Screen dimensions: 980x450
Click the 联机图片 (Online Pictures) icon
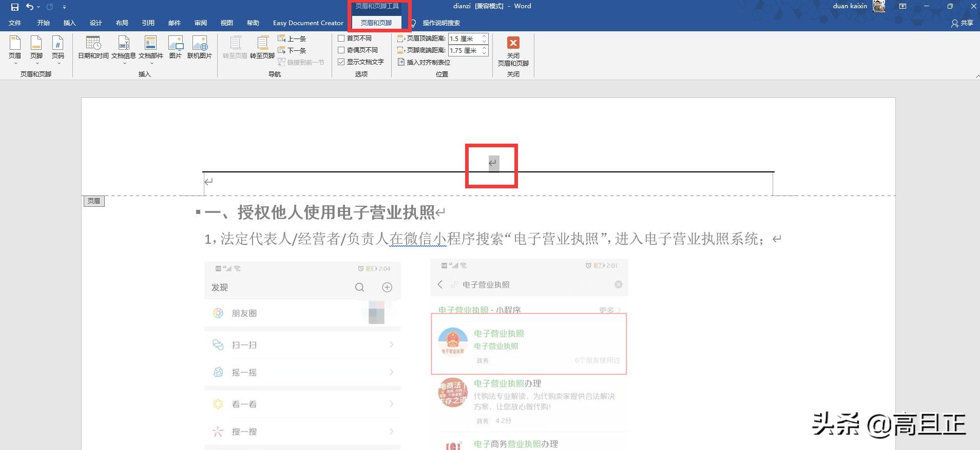coord(199,43)
